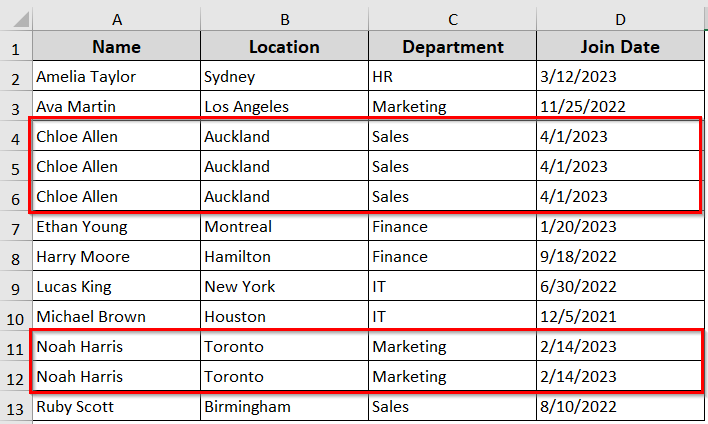Click the Department header cell
Image resolution: width=708 pixels, height=424 pixels.
click(452, 47)
